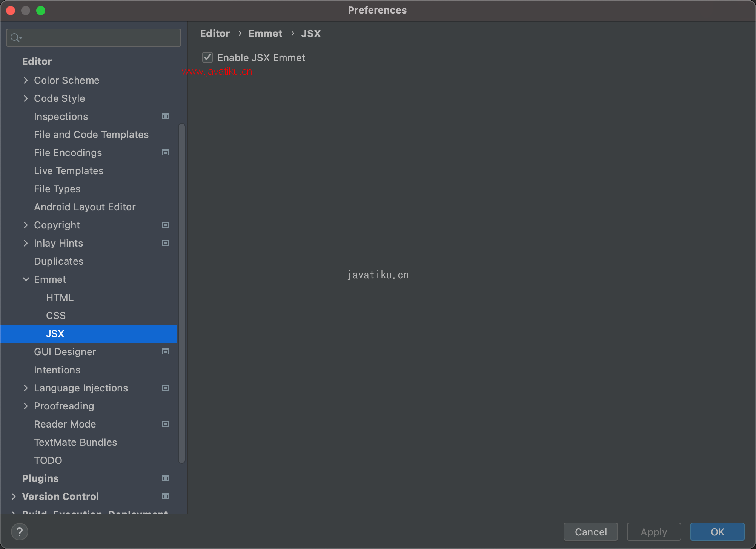Expand the Version Control section
The width and height of the screenshot is (756, 549).
[x=14, y=497]
